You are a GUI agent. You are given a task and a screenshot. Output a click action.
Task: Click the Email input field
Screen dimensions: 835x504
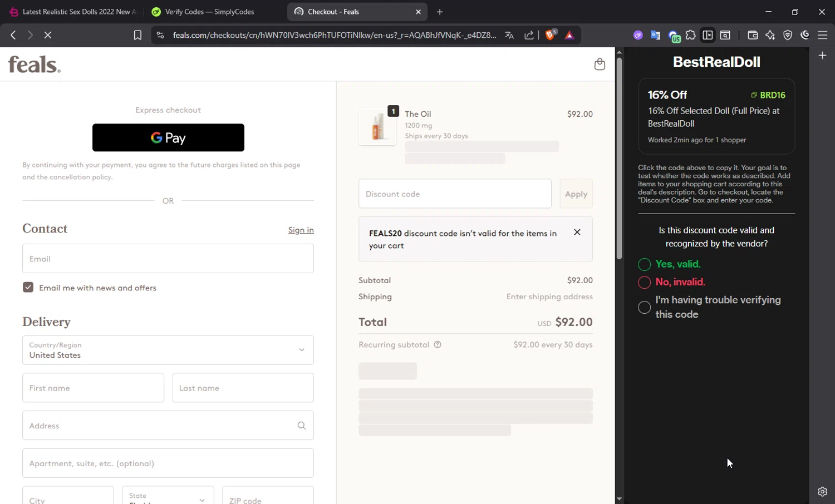168,258
